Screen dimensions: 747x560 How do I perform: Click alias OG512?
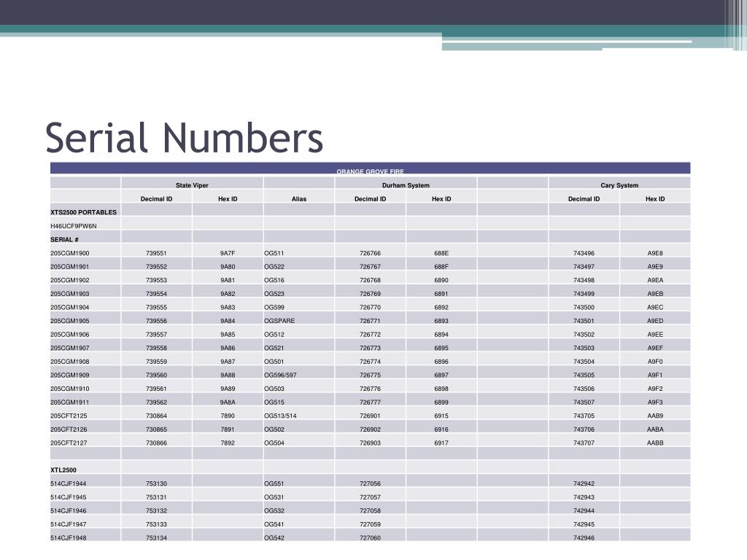click(x=274, y=335)
